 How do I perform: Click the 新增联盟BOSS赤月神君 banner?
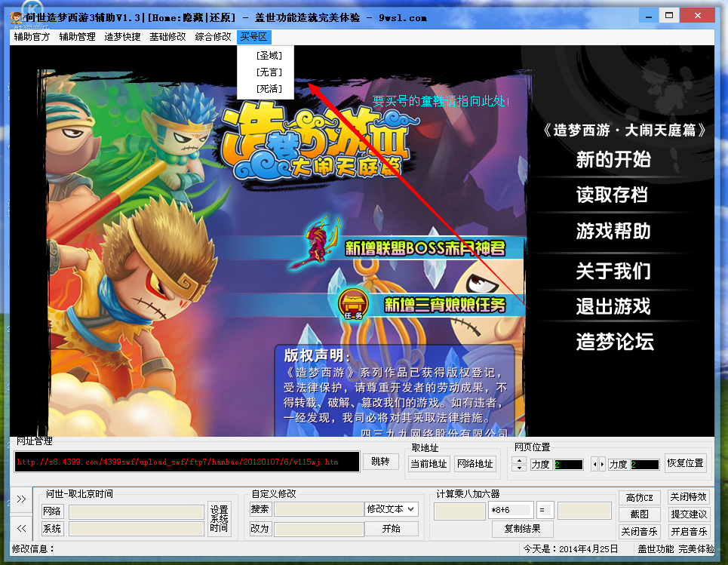(425, 248)
